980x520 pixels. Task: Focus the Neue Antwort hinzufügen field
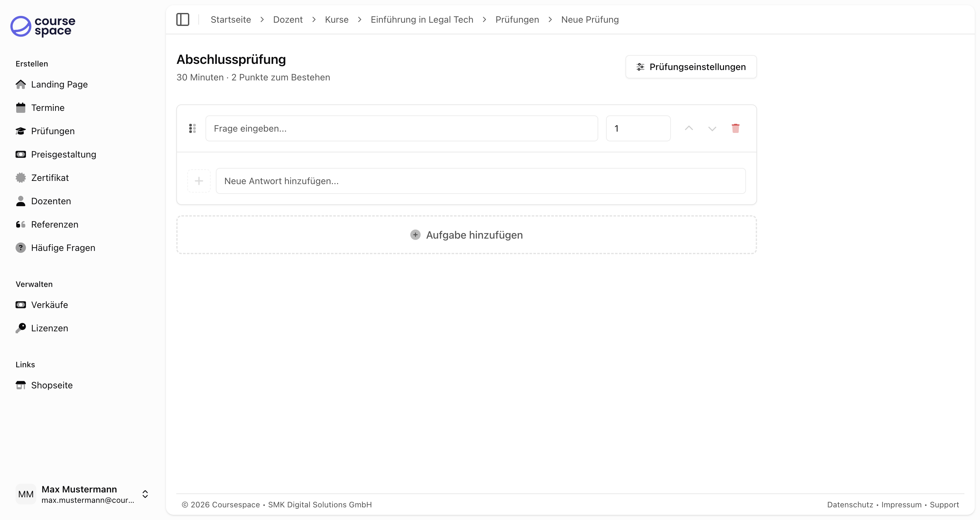tap(480, 181)
